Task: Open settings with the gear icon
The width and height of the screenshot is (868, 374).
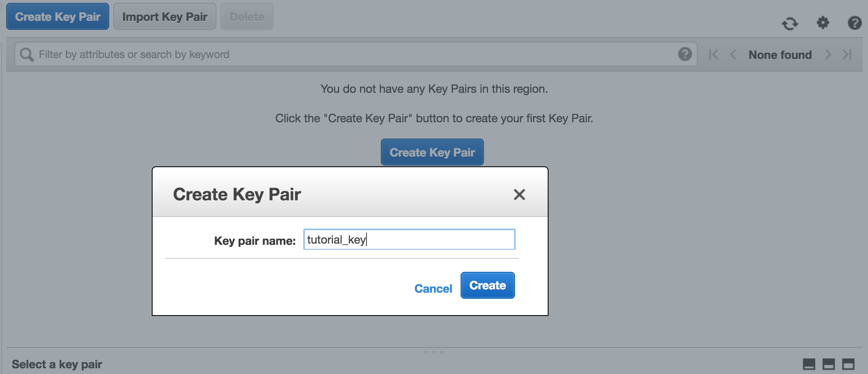Action: [823, 23]
